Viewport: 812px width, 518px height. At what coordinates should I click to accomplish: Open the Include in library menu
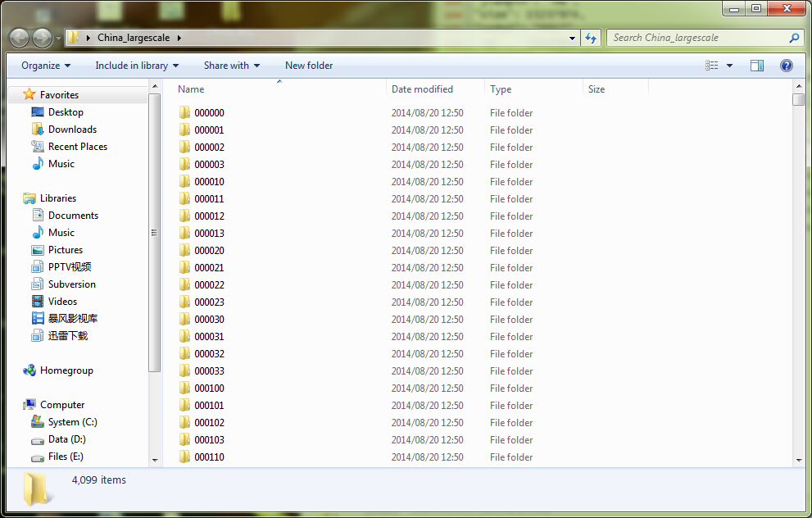(x=137, y=66)
